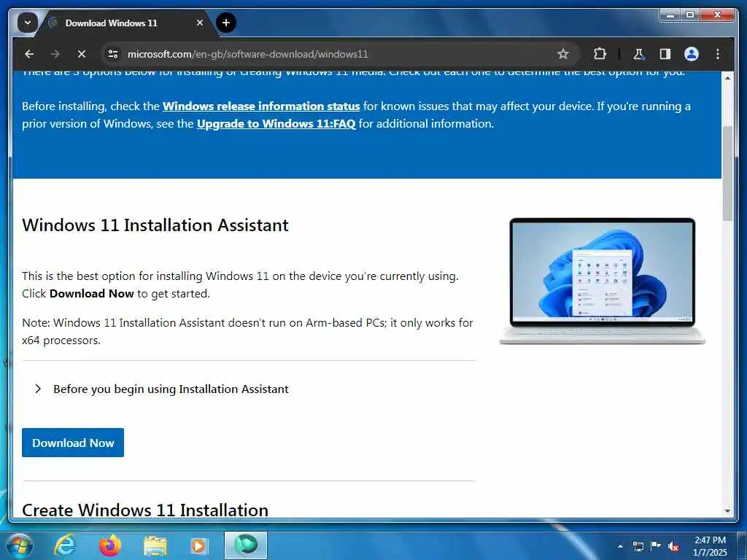Click the muted volume tray icon
Image resolution: width=747 pixels, height=560 pixels.
[x=673, y=546]
